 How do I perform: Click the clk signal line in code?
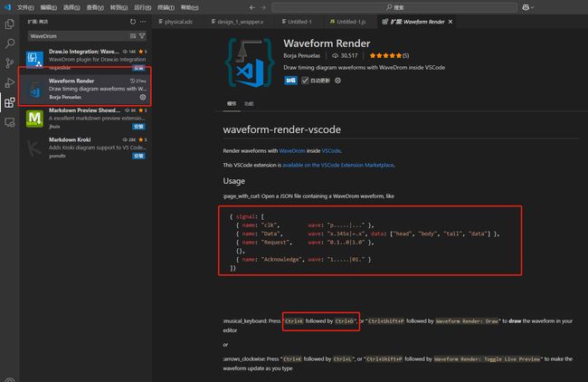point(305,225)
